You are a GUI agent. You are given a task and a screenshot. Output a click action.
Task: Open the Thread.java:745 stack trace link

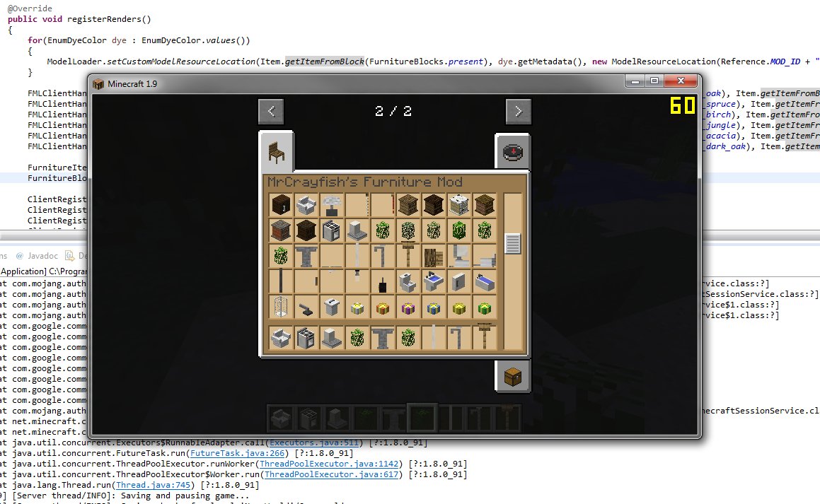pyautogui.click(x=154, y=485)
